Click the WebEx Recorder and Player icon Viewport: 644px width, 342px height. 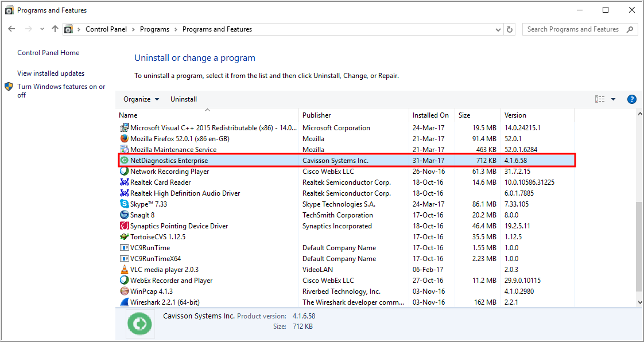coord(124,281)
